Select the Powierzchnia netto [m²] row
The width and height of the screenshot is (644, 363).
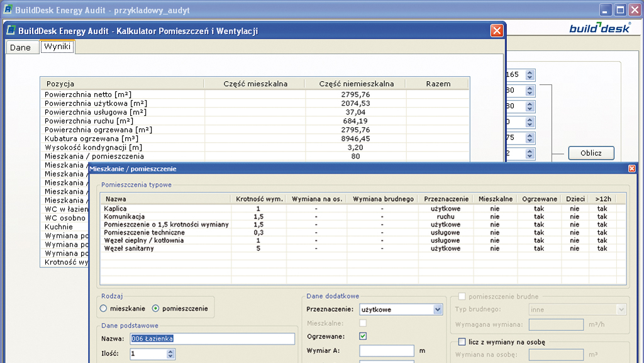click(x=255, y=94)
